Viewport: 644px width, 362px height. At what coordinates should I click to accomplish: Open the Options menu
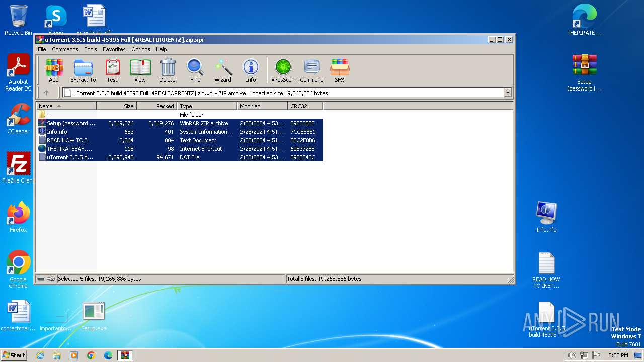pyautogui.click(x=141, y=49)
